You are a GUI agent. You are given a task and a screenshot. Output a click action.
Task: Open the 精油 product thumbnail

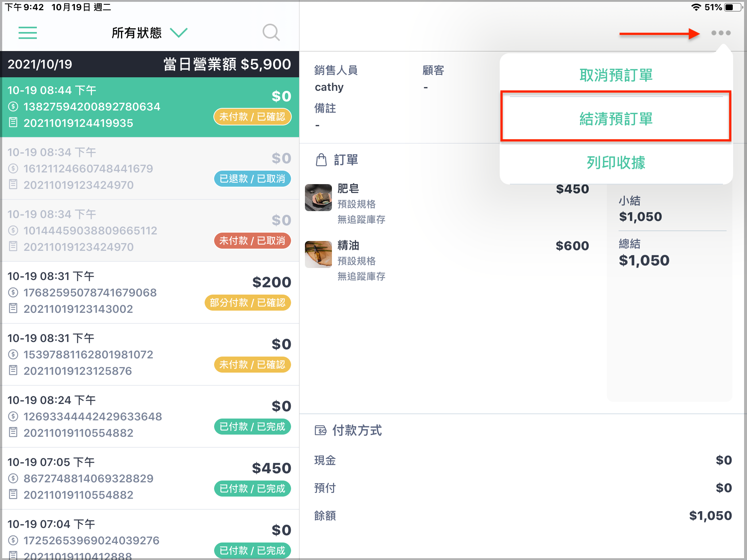[318, 254]
